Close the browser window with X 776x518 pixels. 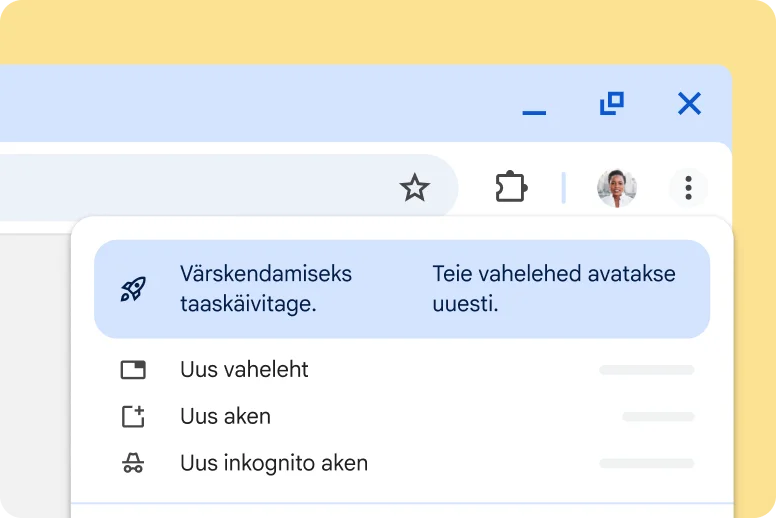click(x=689, y=103)
